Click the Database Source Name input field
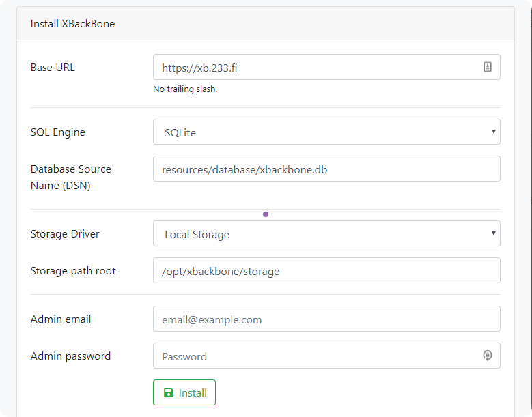Screen dimensions: 532x417 [x=326, y=169]
